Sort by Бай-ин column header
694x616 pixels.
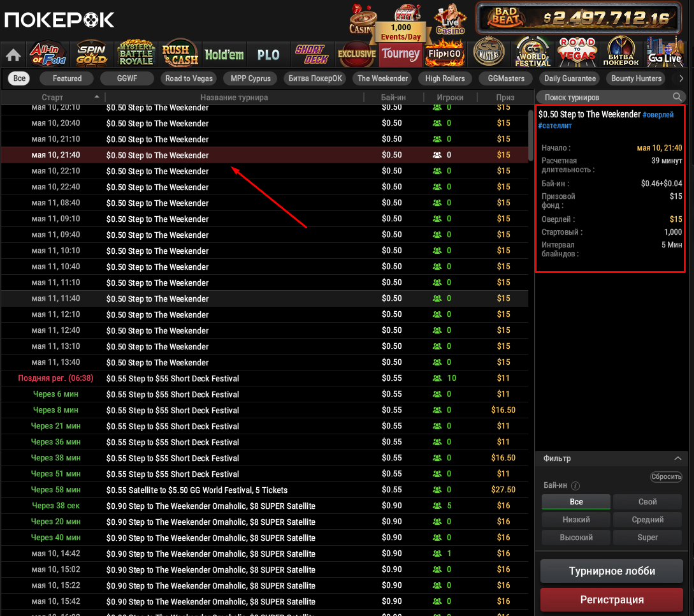(x=393, y=98)
